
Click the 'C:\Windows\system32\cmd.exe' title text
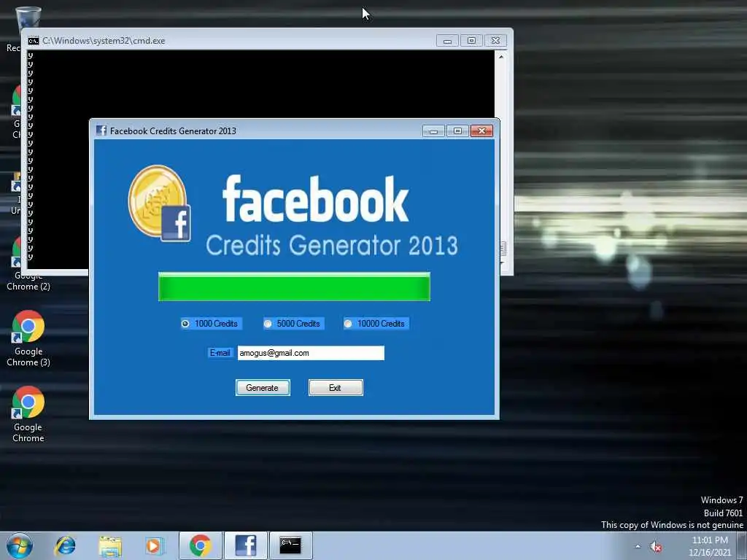[x=104, y=41]
